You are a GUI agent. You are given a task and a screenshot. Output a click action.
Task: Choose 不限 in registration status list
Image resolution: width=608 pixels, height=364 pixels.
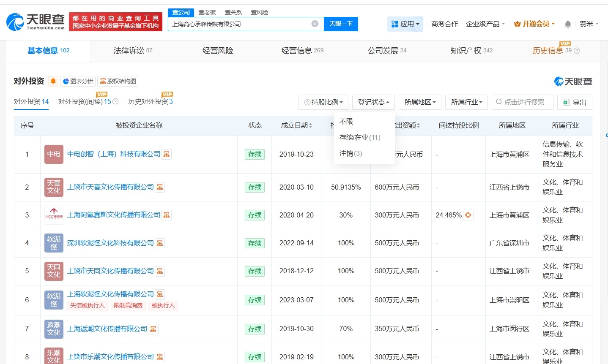pyautogui.click(x=346, y=122)
